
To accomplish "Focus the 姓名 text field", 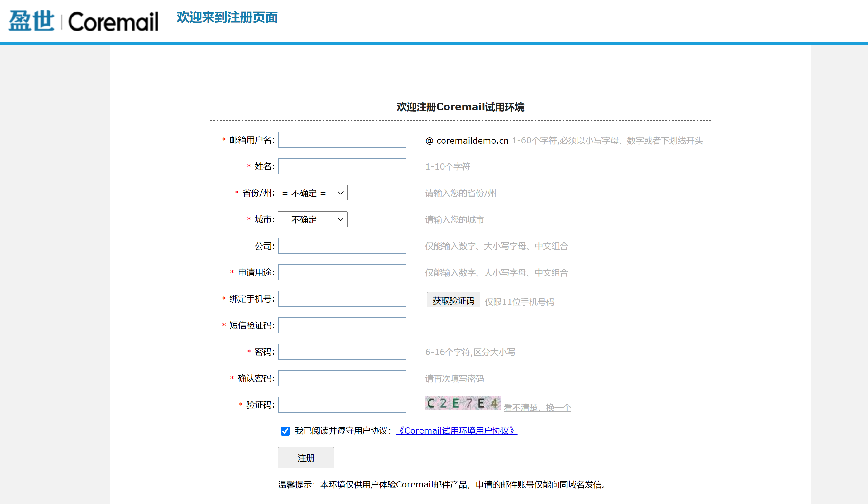I will 342,166.
